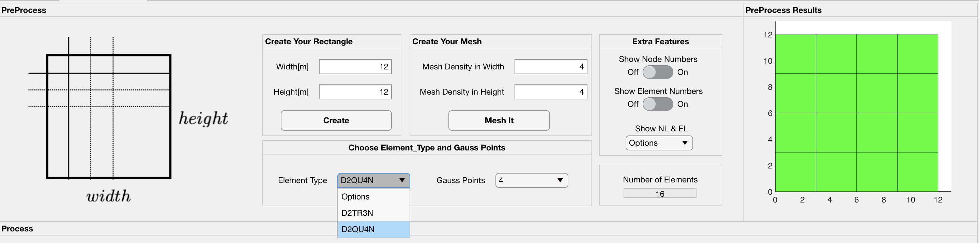
Task: Click the Mesh It button
Action: pyautogui.click(x=499, y=120)
